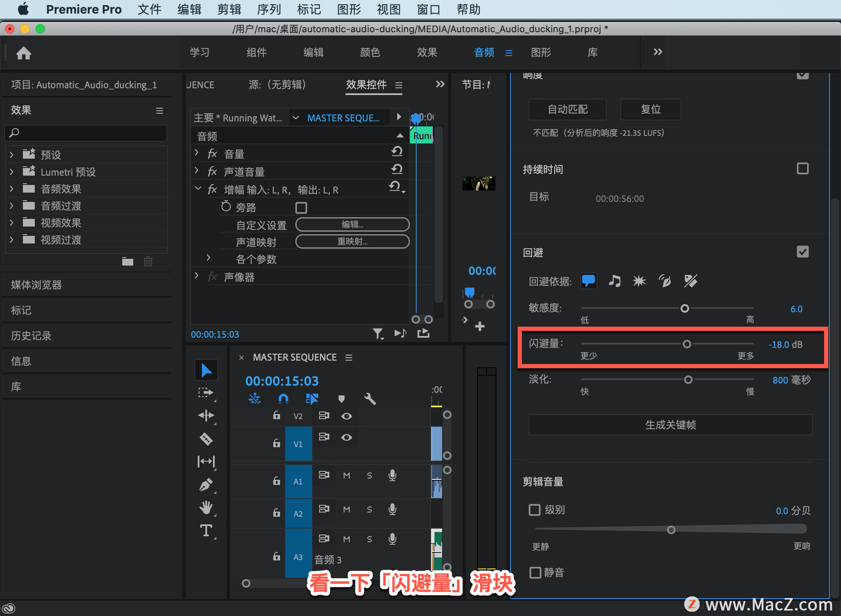Select the Hand tool
Viewport: 841px width, 616px height.
click(x=206, y=508)
